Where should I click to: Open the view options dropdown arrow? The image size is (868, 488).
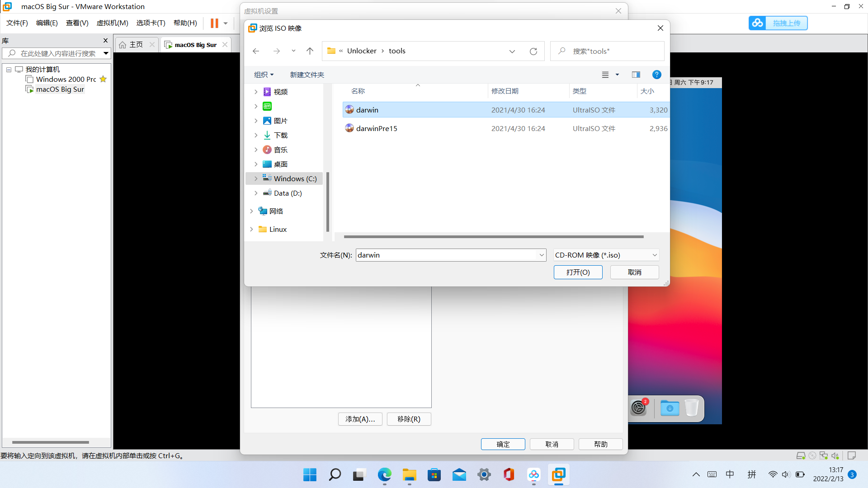pos(617,75)
